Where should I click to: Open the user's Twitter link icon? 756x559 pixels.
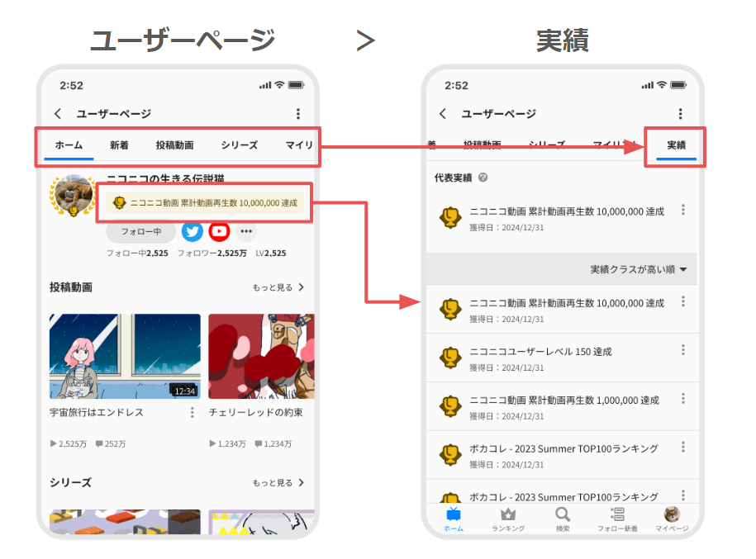(x=192, y=232)
